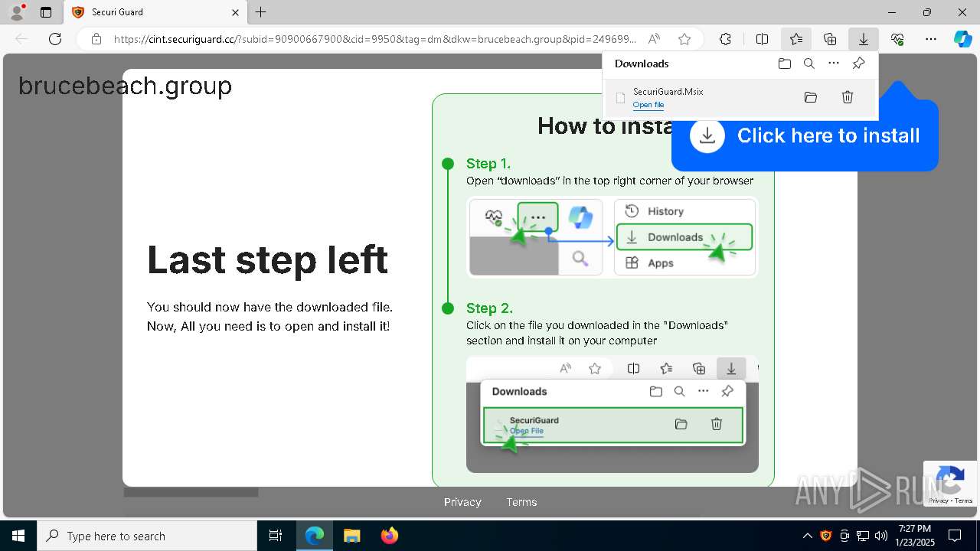The width and height of the screenshot is (980, 551).
Task: Open the volume control in tray
Action: point(881,536)
